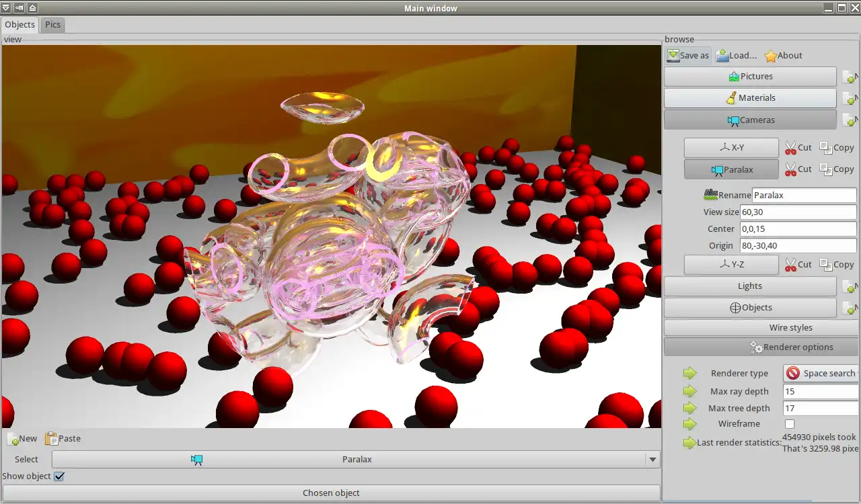Copy the Paralax camera
The width and height of the screenshot is (861, 504).
pyautogui.click(x=837, y=169)
